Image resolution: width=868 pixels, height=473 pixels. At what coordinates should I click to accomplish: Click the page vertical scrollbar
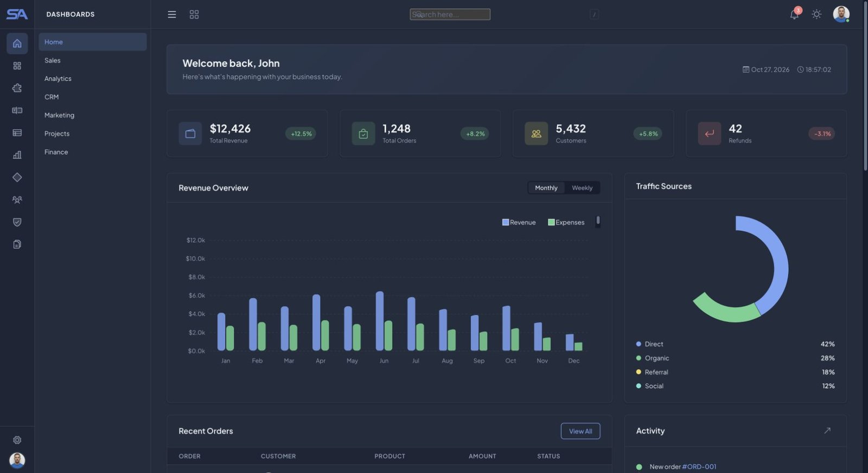pyautogui.click(x=865, y=87)
